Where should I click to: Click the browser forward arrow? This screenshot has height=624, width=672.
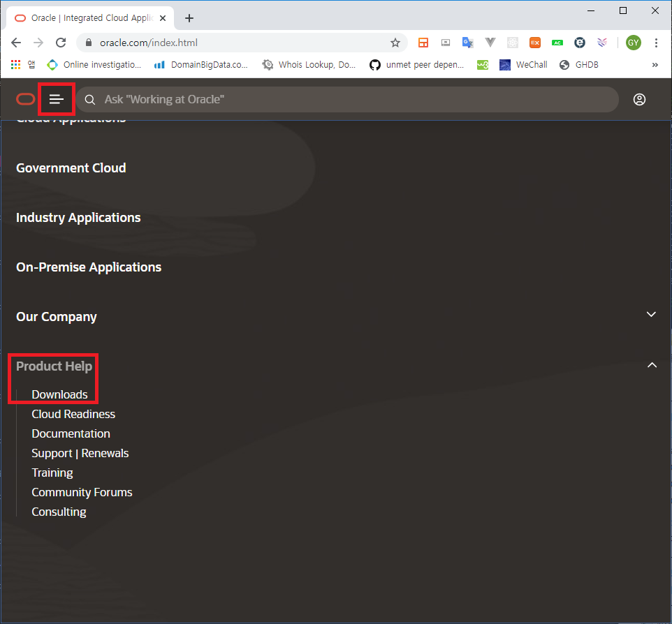38,43
